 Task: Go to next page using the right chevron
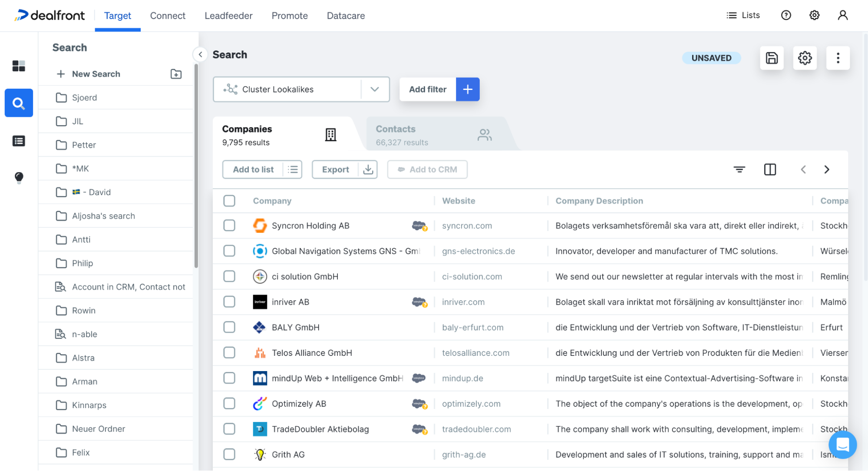coord(827,169)
